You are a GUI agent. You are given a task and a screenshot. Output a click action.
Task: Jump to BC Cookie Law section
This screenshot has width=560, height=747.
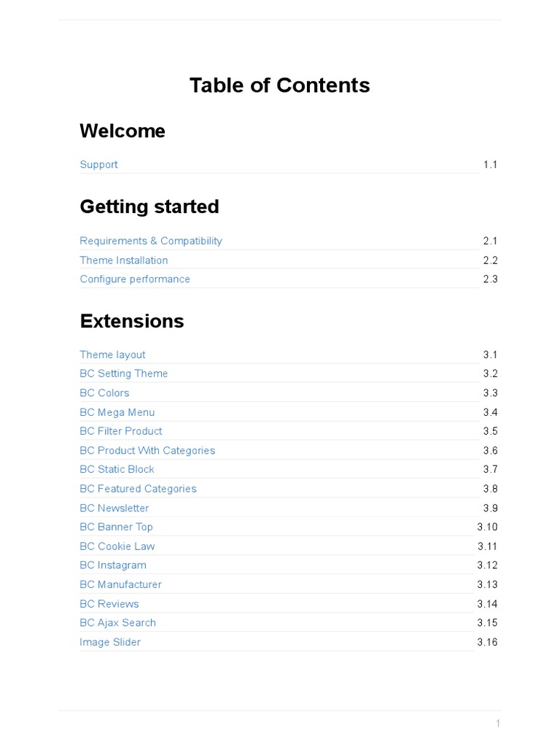tap(117, 546)
